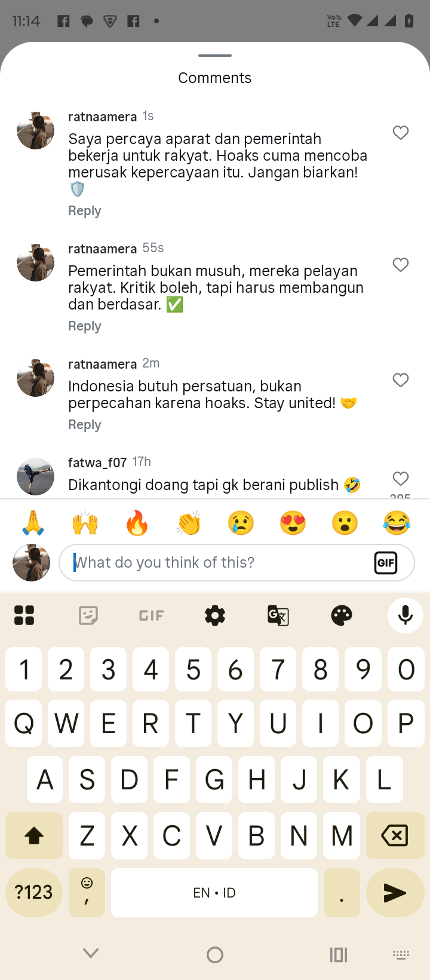Switch to ?123 symbols layout
Viewport: 430px width, 980px height.
click(x=34, y=893)
